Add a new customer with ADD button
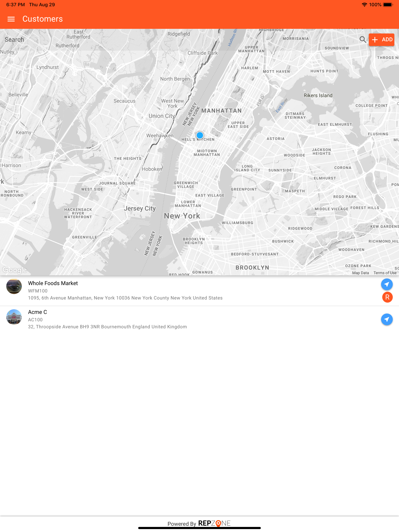This screenshot has height=532, width=399. [x=381, y=40]
